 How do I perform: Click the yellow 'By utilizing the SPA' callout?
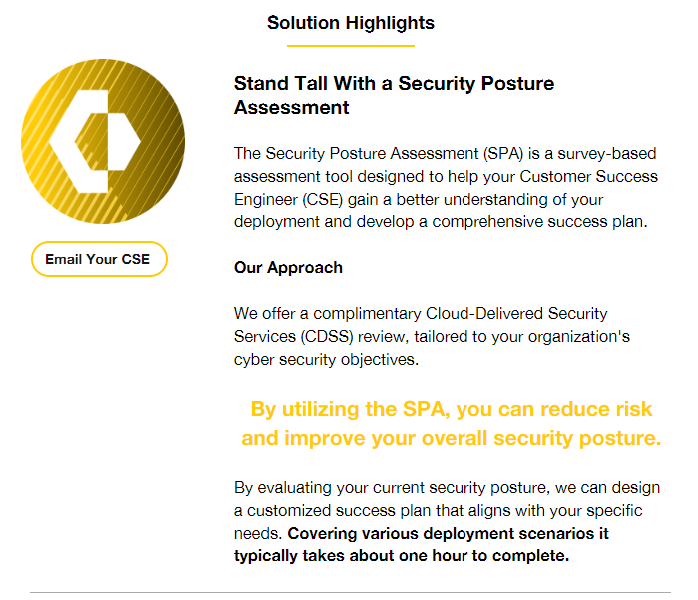[451, 409]
